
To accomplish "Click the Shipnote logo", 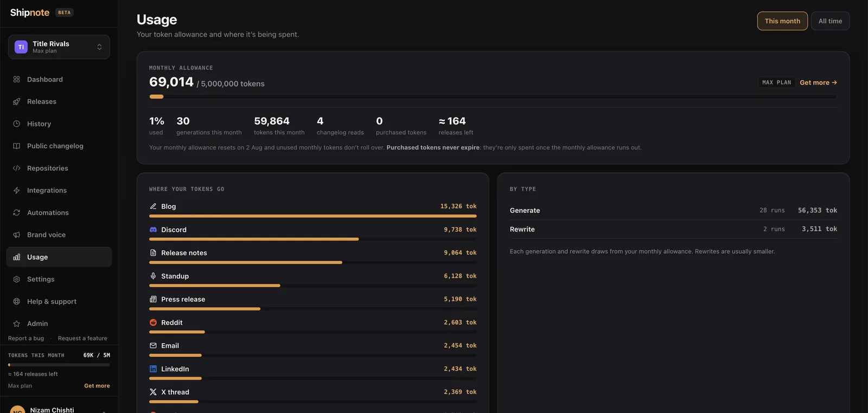I will pos(30,12).
